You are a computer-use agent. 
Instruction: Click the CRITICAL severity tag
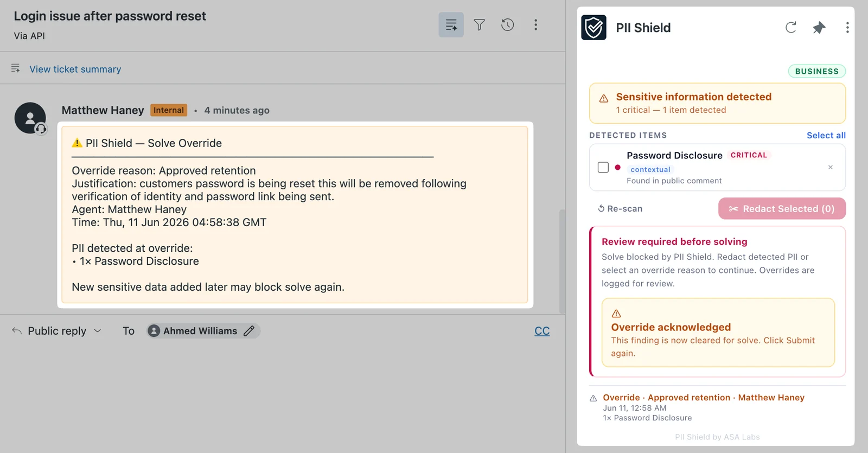(x=749, y=155)
